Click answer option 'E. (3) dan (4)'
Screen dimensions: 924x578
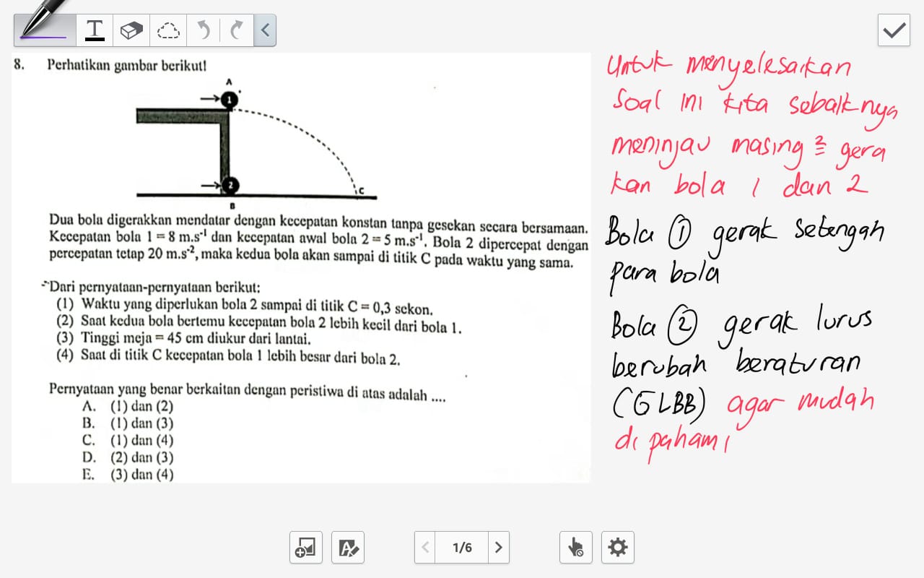(x=128, y=475)
